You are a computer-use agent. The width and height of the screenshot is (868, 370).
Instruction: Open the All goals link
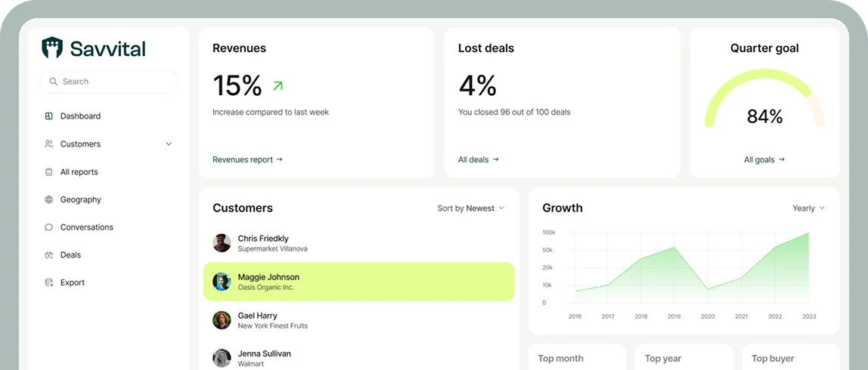tap(764, 160)
